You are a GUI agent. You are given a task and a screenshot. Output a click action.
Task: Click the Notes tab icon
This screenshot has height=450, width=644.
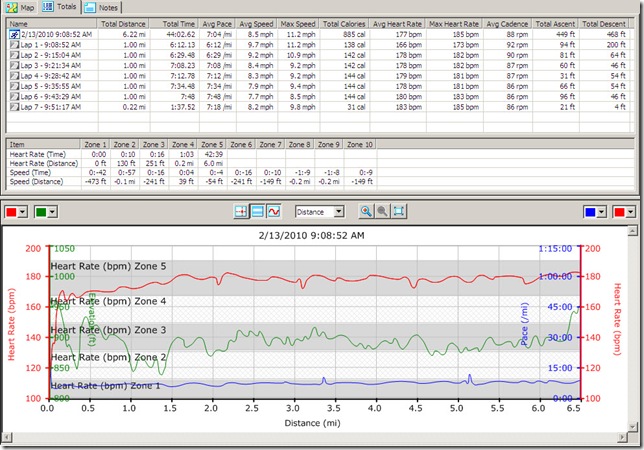pyautogui.click(x=90, y=7)
